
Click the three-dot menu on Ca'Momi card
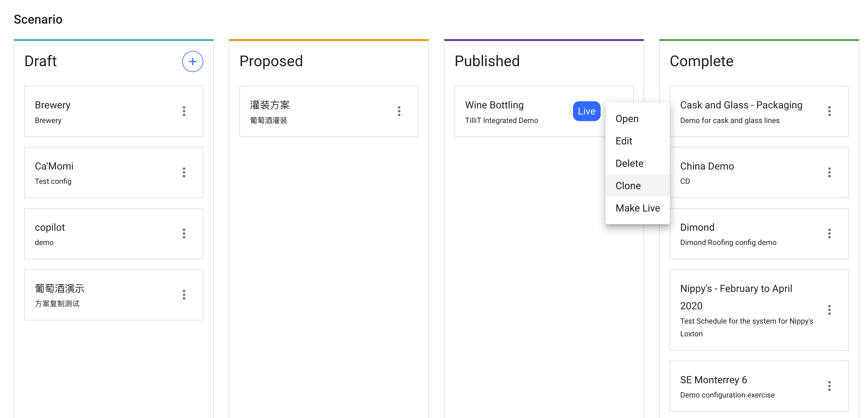tap(184, 173)
